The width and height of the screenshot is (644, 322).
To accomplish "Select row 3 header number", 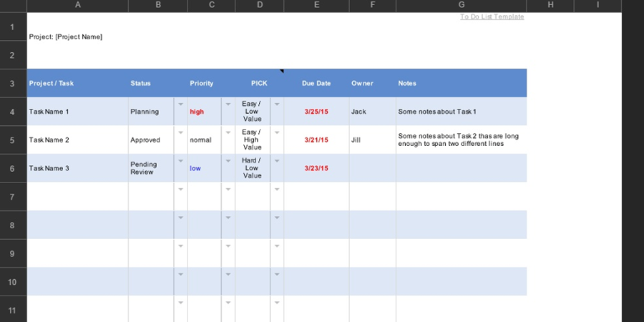I will tap(13, 84).
